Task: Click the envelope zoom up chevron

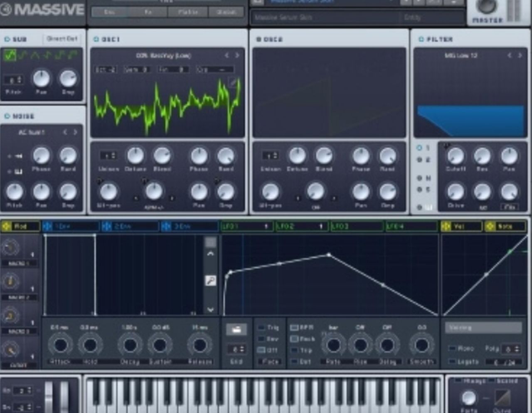Action: point(211,253)
